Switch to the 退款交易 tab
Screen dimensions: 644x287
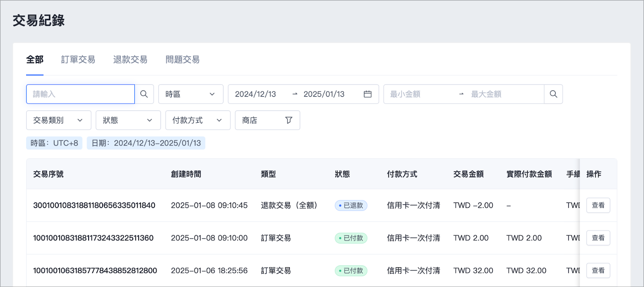130,60
